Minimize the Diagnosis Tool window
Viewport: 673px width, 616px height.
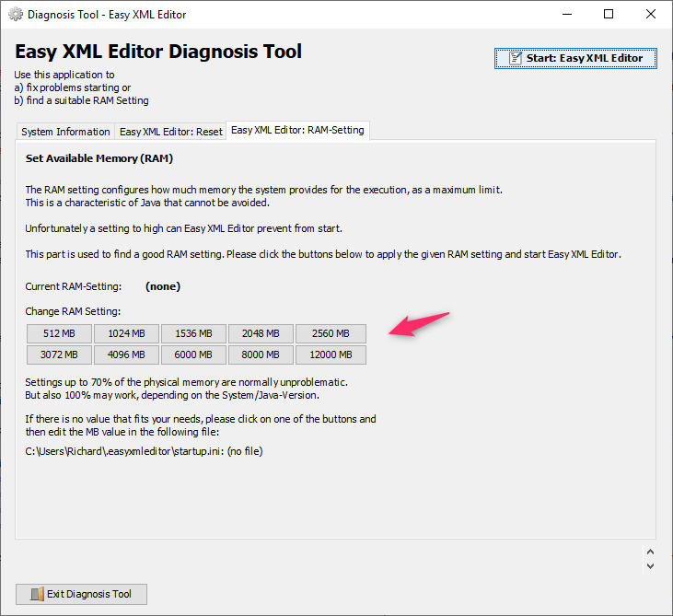(566, 15)
